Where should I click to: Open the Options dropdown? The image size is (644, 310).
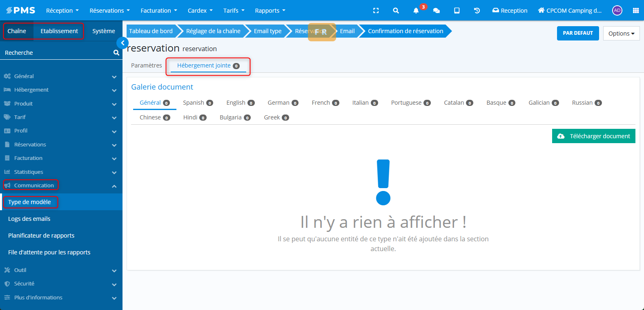pos(621,34)
